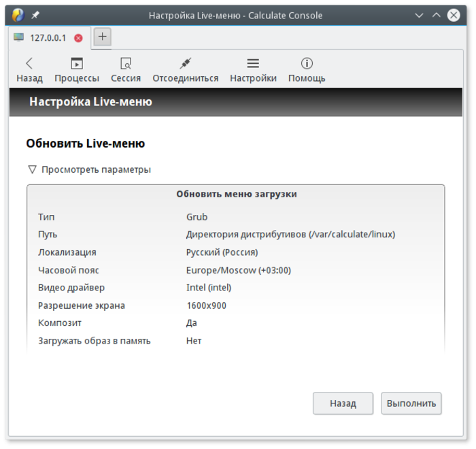Click the Загружать образ в память label
This screenshot has width=476, height=449.
94,341
